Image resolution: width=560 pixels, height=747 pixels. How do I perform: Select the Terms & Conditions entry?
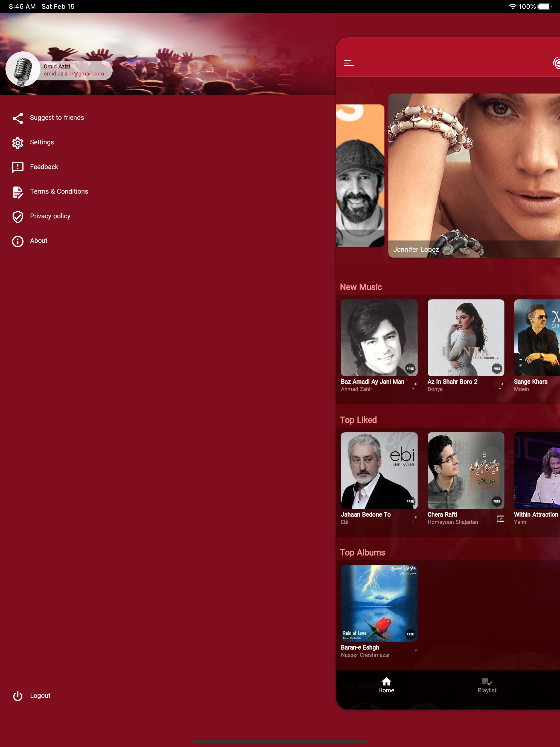(59, 191)
